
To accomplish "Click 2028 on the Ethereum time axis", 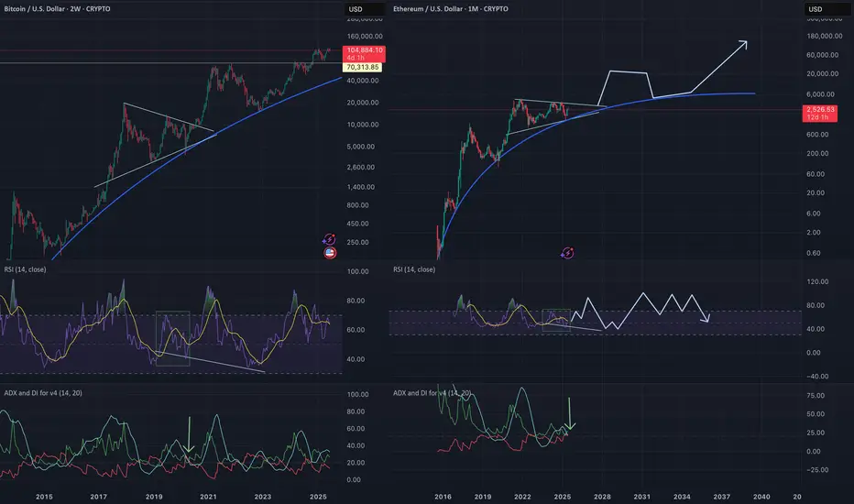I will tap(602, 497).
